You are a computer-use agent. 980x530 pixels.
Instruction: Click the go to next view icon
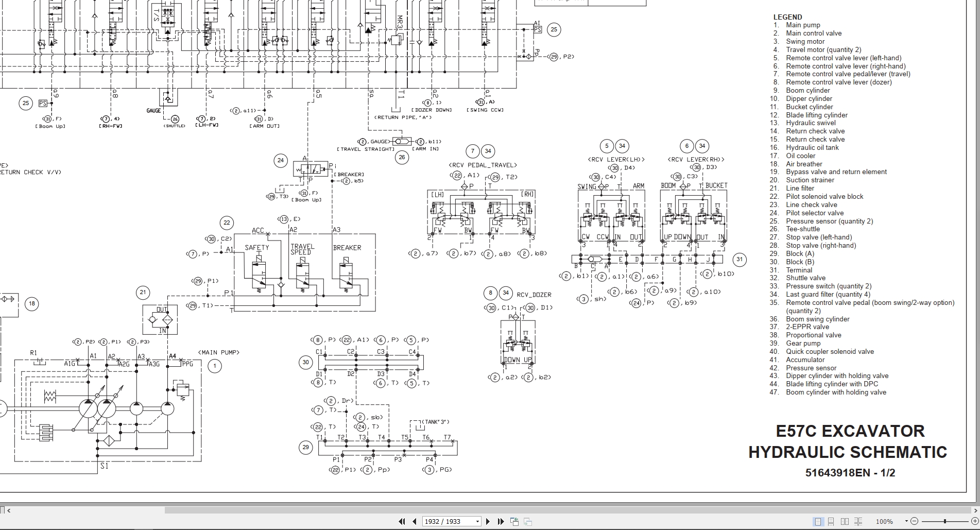(x=527, y=522)
